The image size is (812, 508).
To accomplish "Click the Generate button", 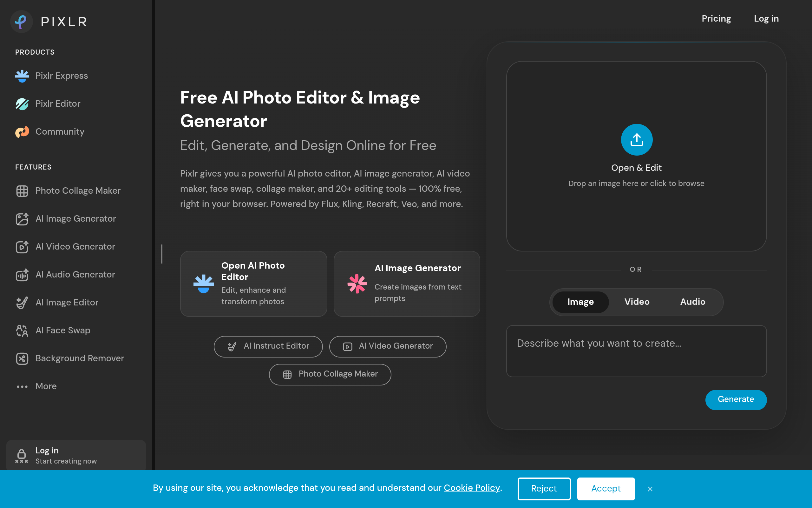I will pos(736,400).
